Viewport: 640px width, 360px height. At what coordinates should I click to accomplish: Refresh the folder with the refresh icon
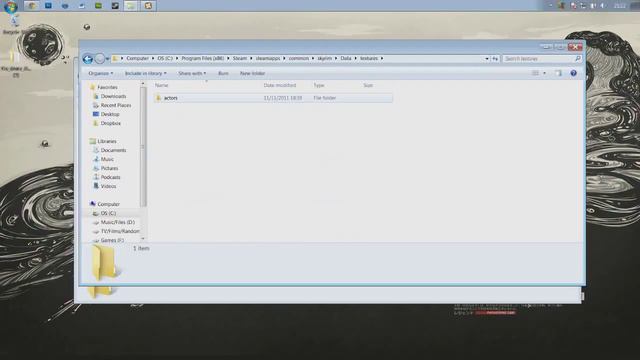click(495, 59)
